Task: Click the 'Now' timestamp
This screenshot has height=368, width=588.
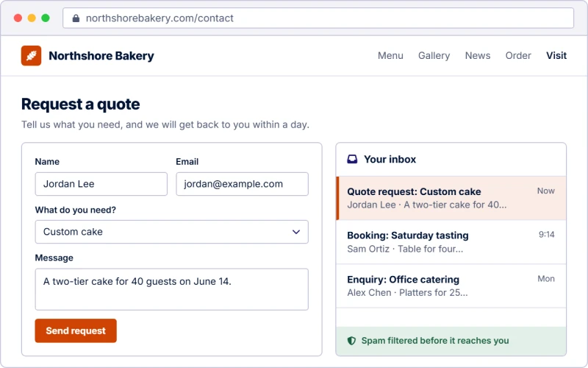Action: coord(545,191)
